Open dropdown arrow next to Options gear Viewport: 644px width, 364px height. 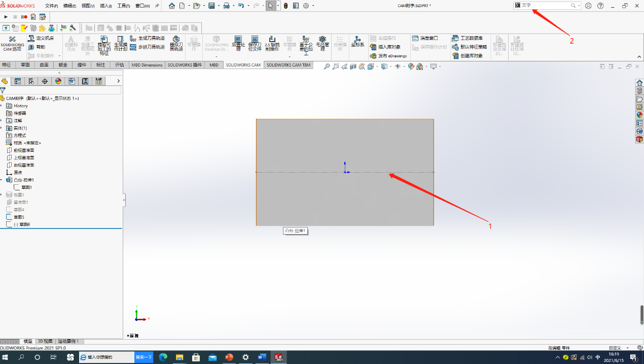coord(313,6)
